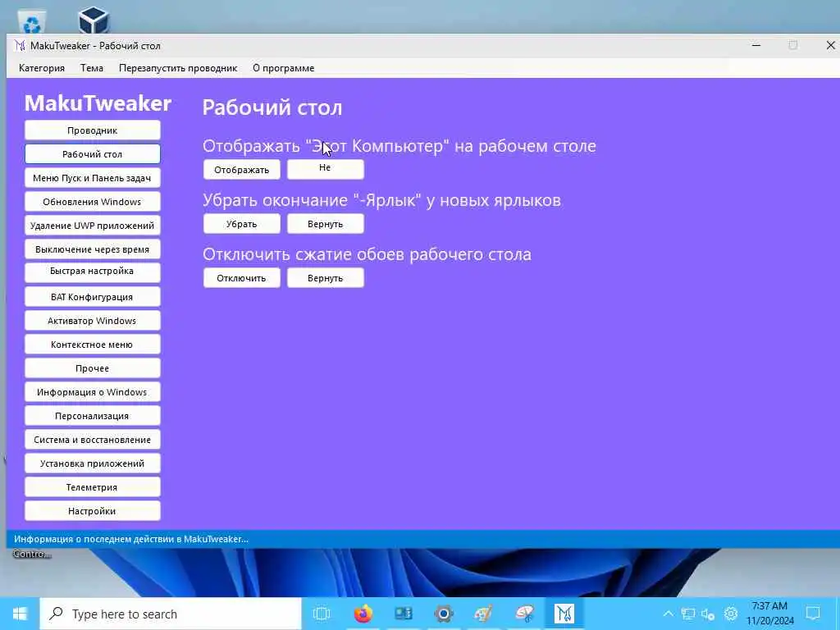Open the Категория menu
The width and height of the screenshot is (840, 630).
[42, 68]
